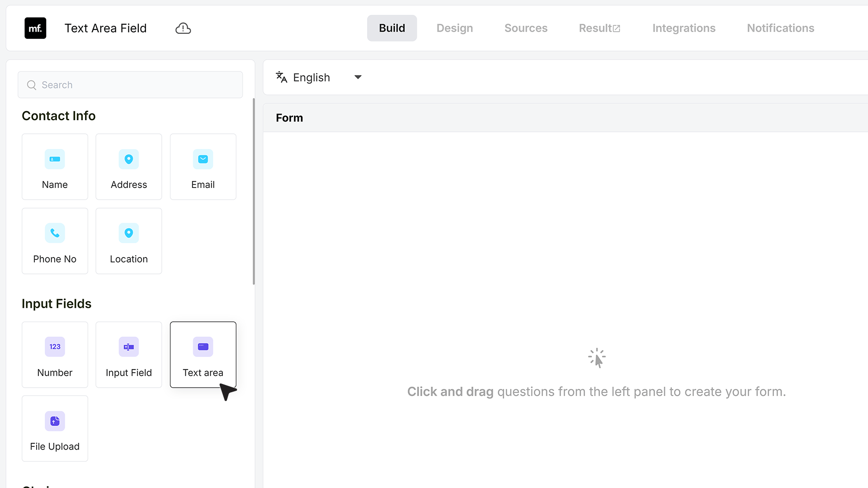Click the translate language icon
The width and height of the screenshot is (868, 488).
282,77
